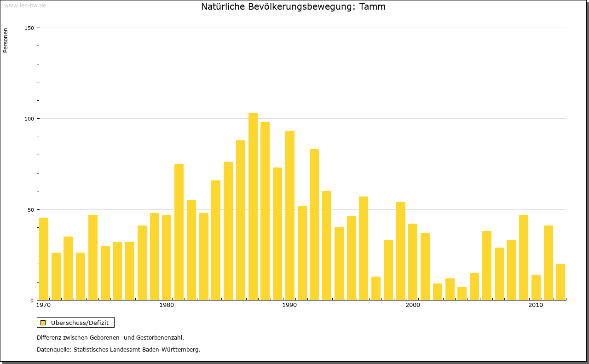Select the first bar for 1970

[x=44, y=259]
